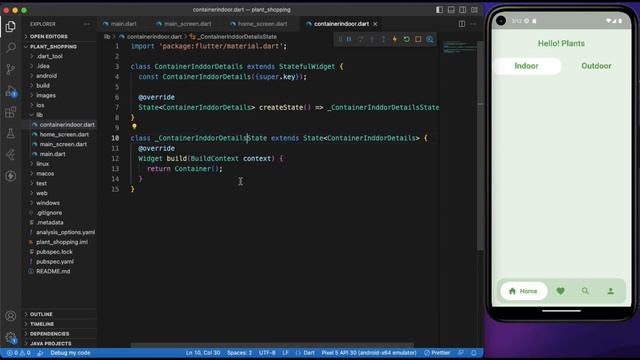Viewport: 640px width, 360px height.
Task: Click the Prettier status bar item
Action: pos(437,353)
